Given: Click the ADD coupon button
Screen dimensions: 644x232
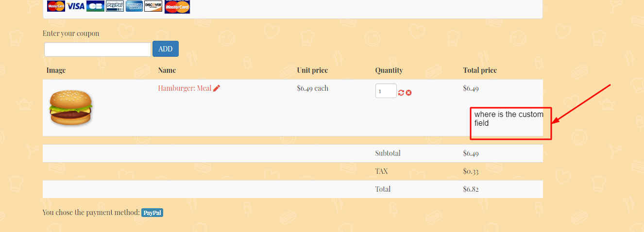Looking at the screenshot, I should pos(166,49).
